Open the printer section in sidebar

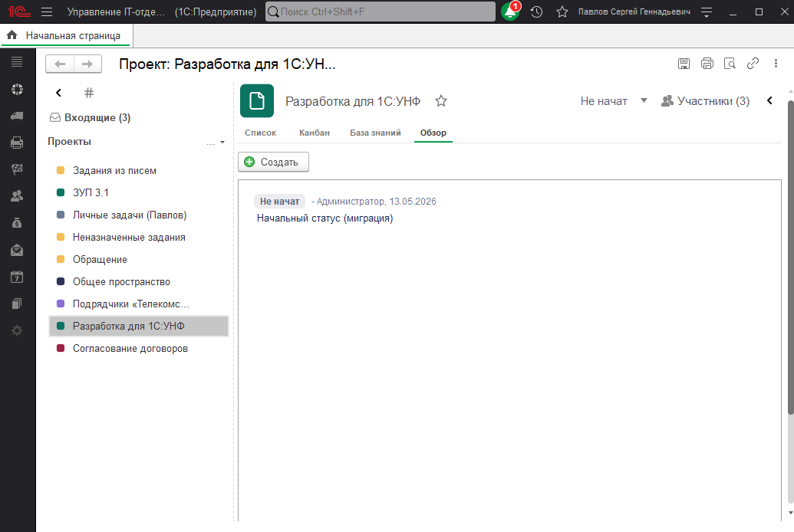pyautogui.click(x=17, y=143)
